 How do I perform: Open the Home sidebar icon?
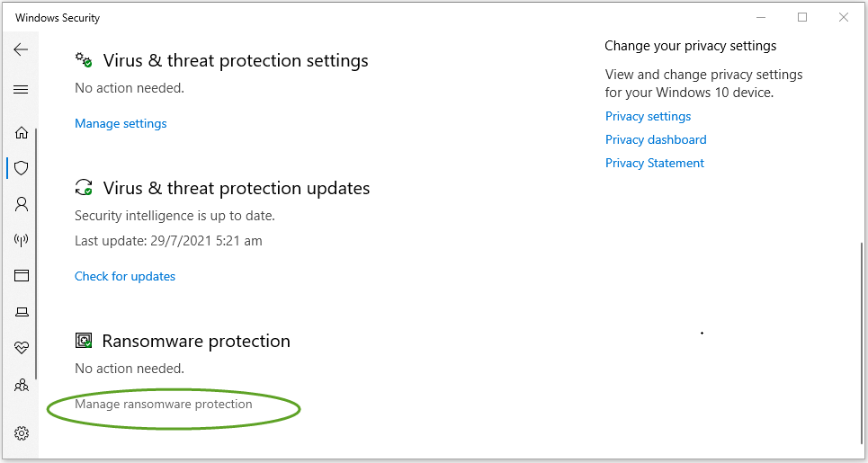coord(22,133)
